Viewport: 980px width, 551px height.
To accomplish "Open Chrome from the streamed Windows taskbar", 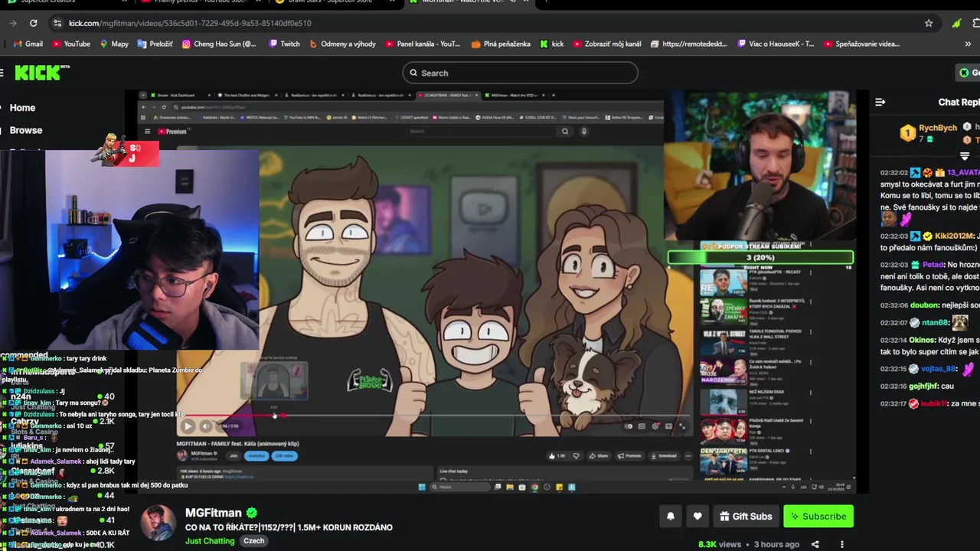I will point(534,487).
